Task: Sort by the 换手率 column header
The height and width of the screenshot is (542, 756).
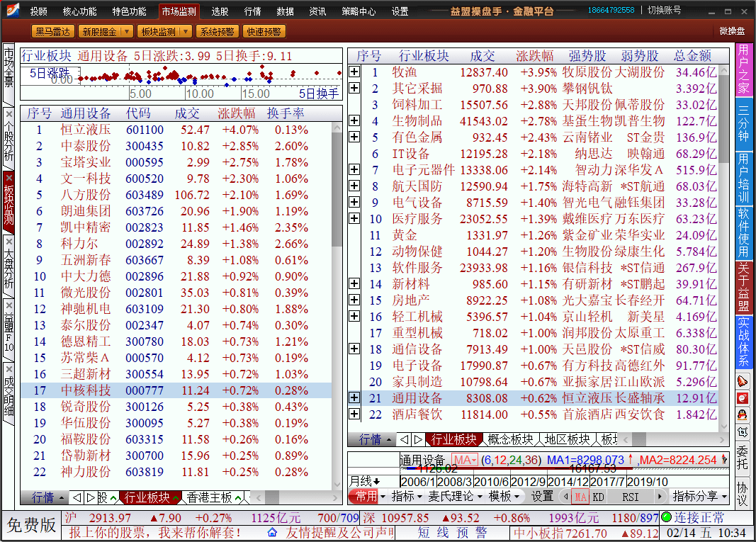Action: [286, 113]
